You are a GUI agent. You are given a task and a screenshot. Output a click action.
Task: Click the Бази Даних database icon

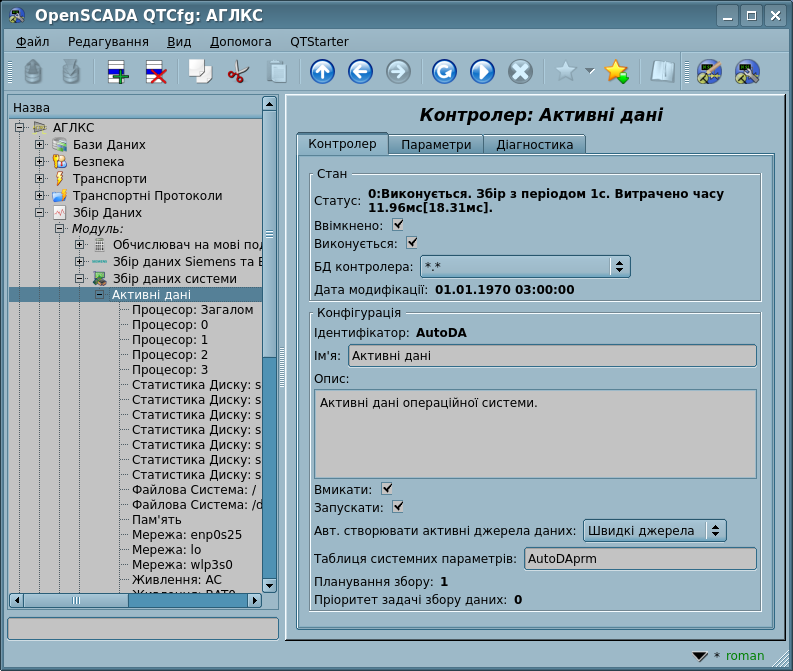[60, 145]
